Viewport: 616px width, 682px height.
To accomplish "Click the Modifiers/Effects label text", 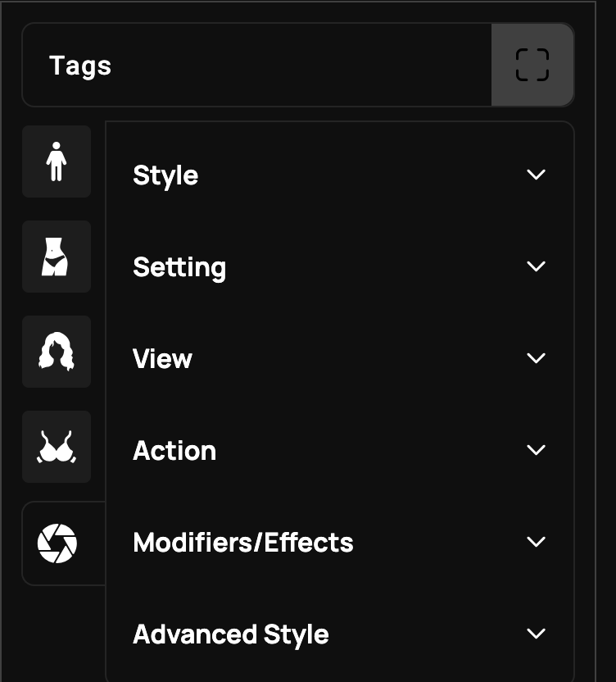I will click(243, 543).
